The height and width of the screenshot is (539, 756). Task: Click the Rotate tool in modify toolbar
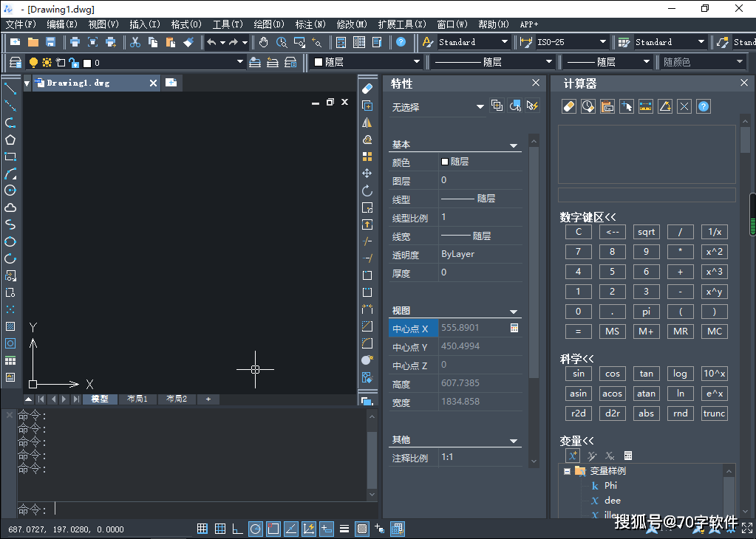pyautogui.click(x=367, y=190)
